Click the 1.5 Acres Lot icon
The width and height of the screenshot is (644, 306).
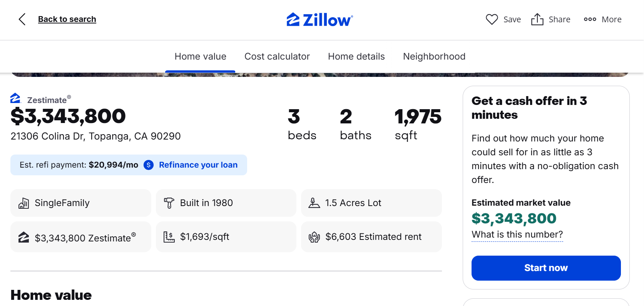coord(314,203)
